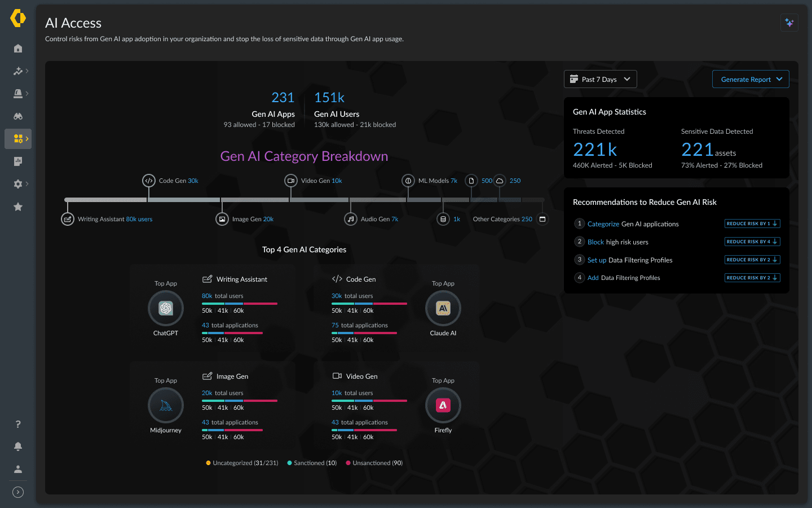Image resolution: width=812 pixels, height=508 pixels.
Task: Click the Categorize link in recommendations
Action: pyautogui.click(x=603, y=224)
